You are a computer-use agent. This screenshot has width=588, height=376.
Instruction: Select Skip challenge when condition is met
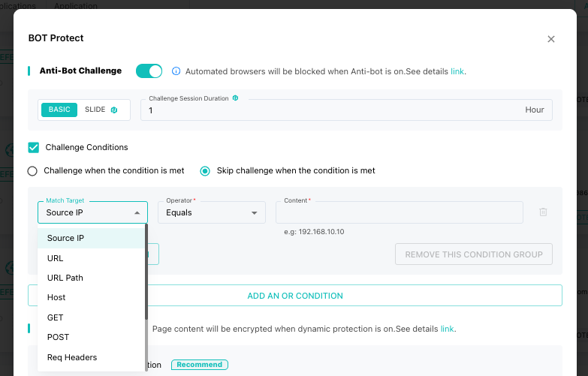pyautogui.click(x=205, y=170)
